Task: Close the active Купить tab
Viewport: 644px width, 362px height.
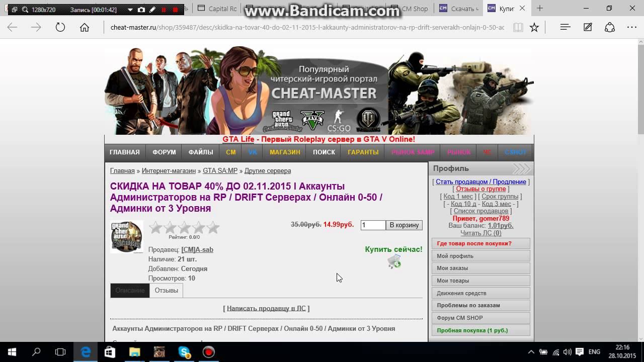Action: pyautogui.click(x=522, y=9)
